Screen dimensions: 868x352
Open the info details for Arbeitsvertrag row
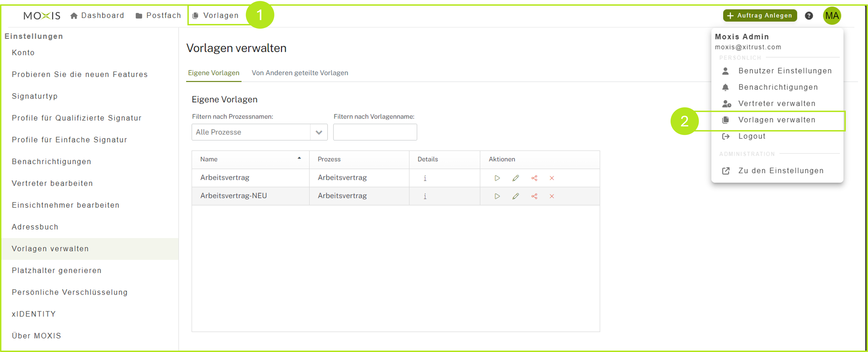tap(425, 178)
